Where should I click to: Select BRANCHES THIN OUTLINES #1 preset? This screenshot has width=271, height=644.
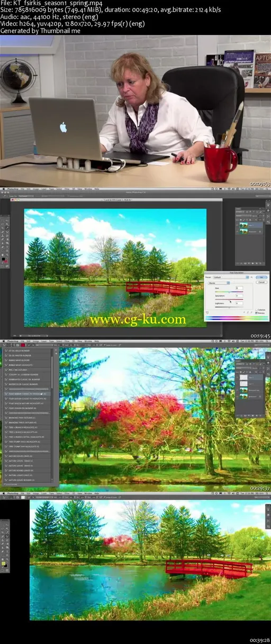click(x=27, y=418)
